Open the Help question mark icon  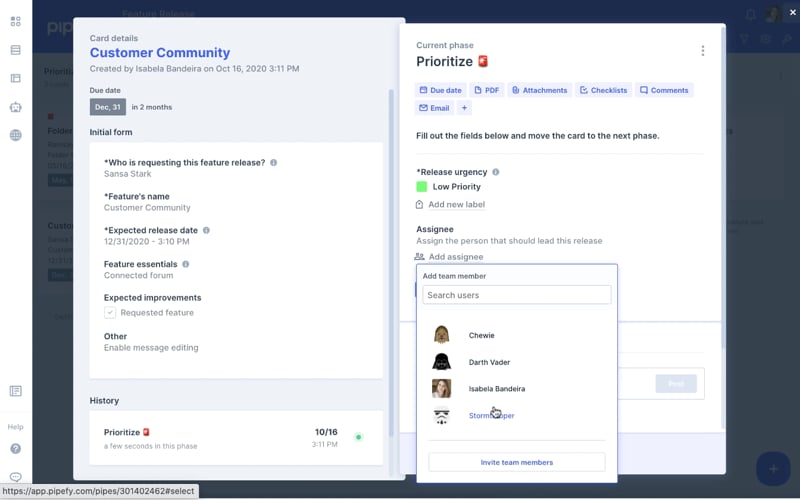[x=15, y=449]
